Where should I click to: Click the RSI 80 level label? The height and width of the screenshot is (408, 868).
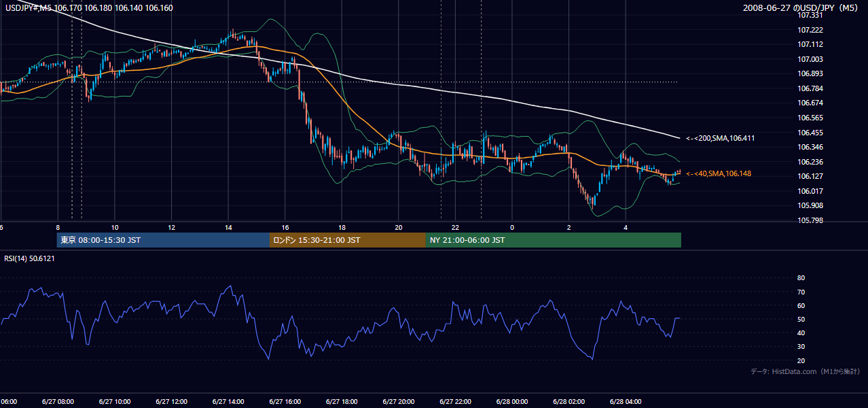coord(801,278)
